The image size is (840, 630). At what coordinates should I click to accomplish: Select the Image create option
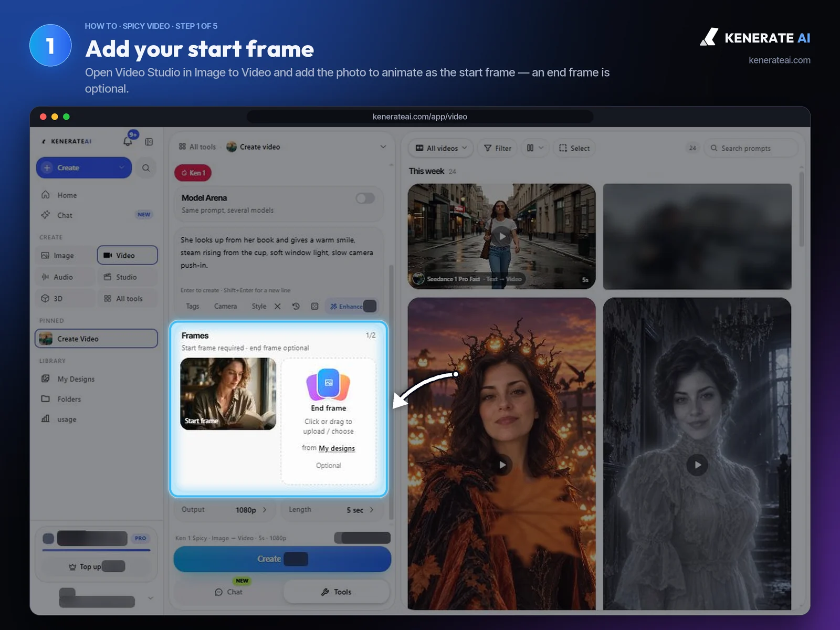[x=66, y=255]
